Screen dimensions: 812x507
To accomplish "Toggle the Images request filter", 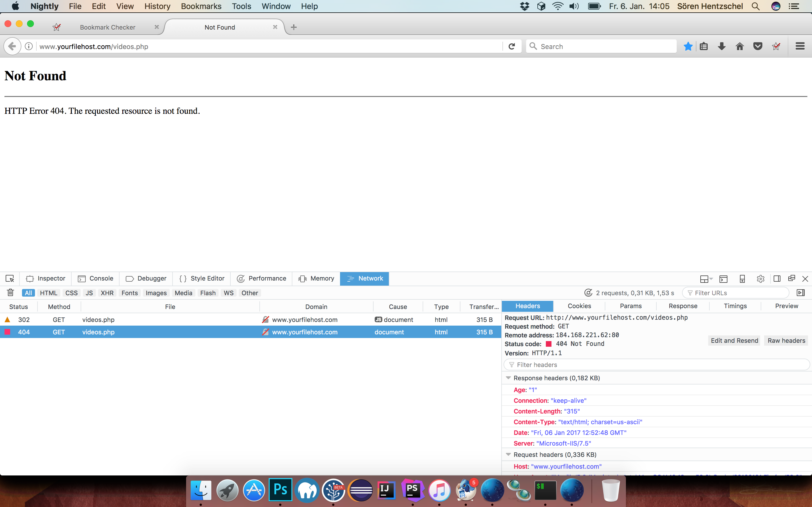I will 156,293.
